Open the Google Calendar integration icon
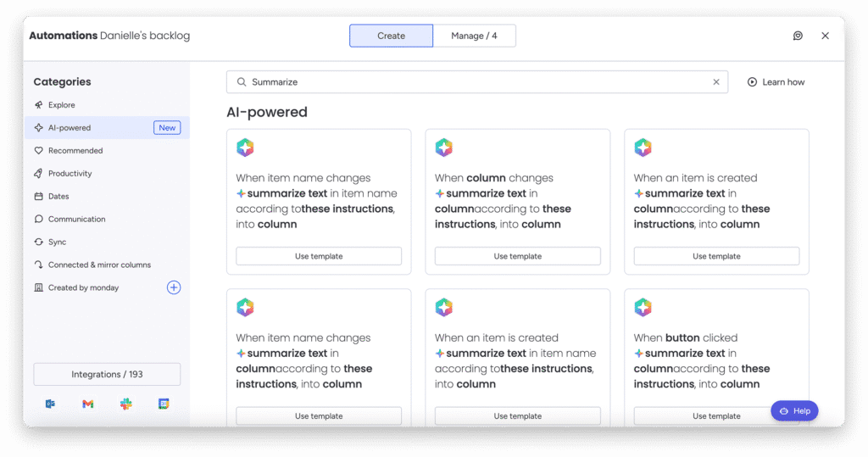This screenshot has width=868, height=457. pos(164,404)
